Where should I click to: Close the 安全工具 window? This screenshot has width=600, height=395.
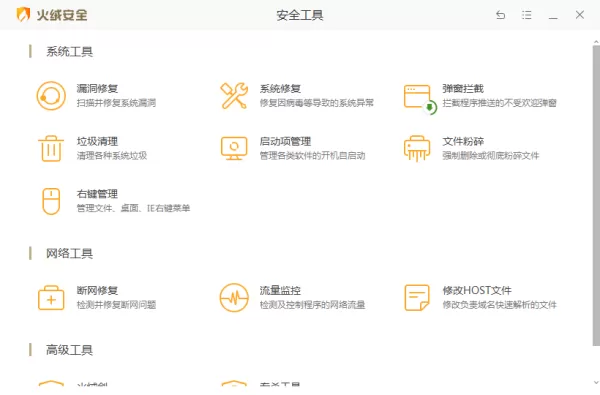pyautogui.click(x=580, y=15)
